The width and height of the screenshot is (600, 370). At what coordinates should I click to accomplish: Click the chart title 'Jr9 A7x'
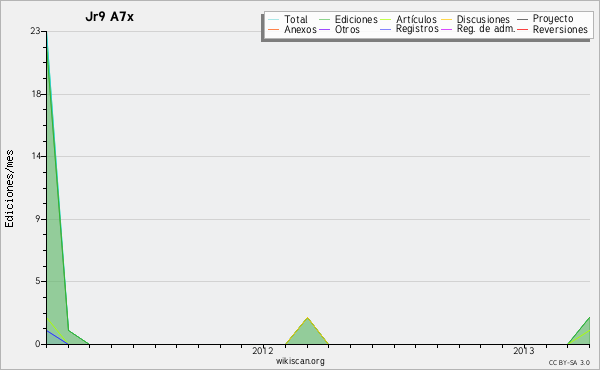click(109, 17)
